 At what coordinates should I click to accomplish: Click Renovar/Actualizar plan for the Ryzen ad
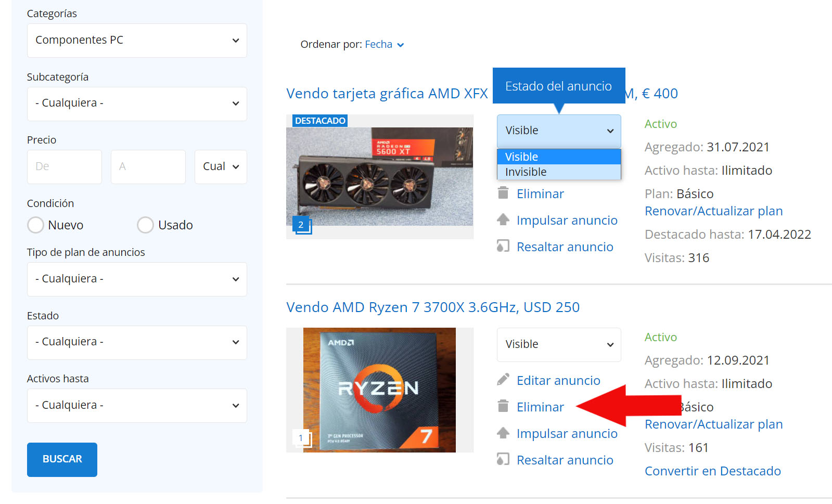713,424
